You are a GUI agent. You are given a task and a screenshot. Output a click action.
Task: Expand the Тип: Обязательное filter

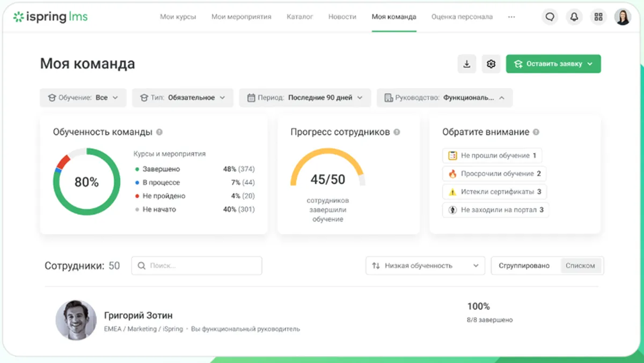pyautogui.click(x=183, y=98)
